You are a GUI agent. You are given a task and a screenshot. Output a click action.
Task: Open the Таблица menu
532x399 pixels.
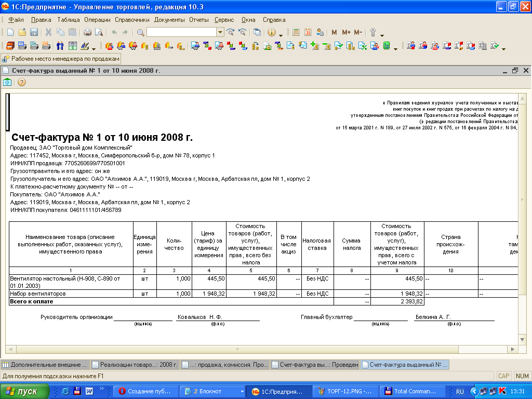pos(68,20)
